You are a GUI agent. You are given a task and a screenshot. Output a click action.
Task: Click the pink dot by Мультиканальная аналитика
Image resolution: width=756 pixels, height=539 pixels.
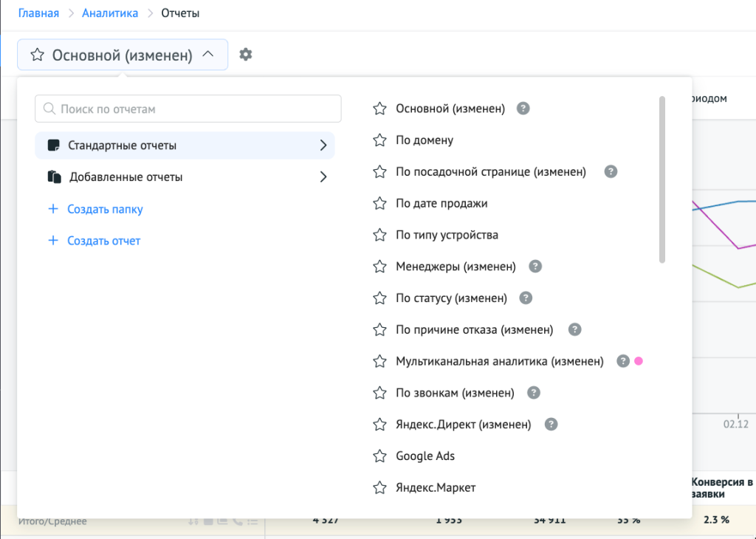pyautogui.click(x=639, y=361)
